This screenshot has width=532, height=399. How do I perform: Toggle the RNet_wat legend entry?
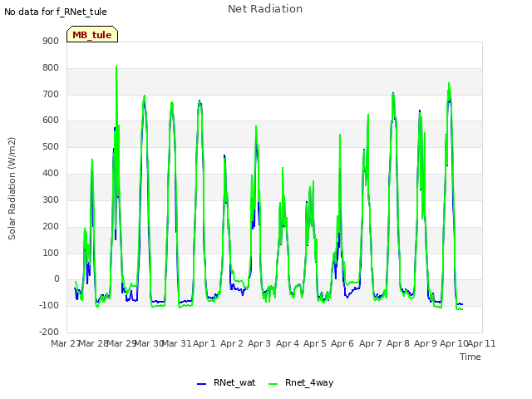(226, 382)
